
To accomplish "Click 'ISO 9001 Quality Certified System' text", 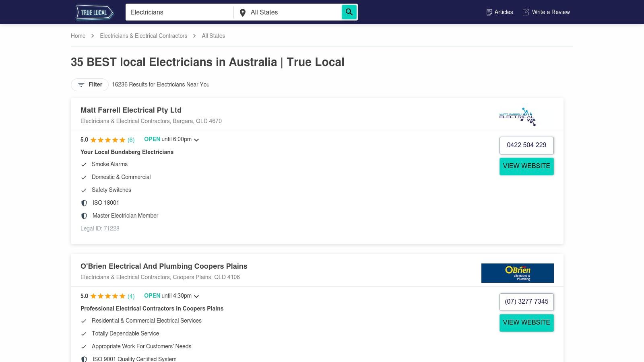I will coord(134,359).
